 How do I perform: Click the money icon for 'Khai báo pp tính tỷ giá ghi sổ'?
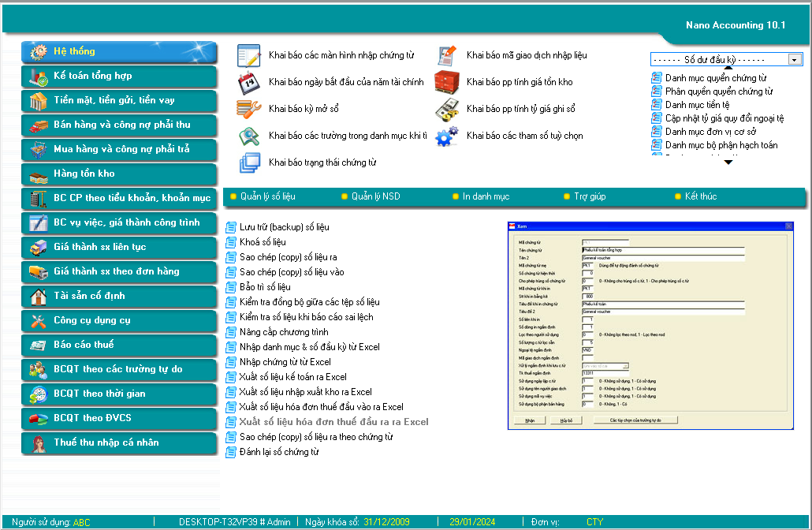[x=447, y=110]
